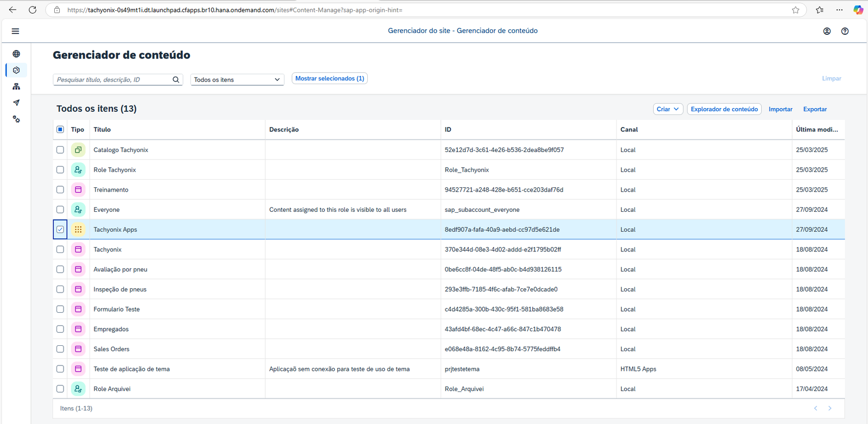
Task: Open the user profile icon
Action: point(827,31)
